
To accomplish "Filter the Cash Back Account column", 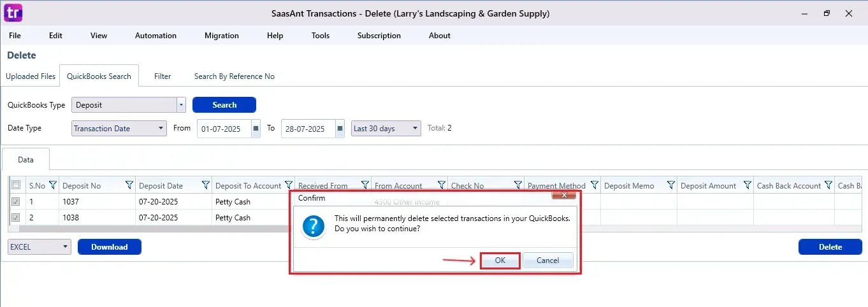I will tap(828, 185).
